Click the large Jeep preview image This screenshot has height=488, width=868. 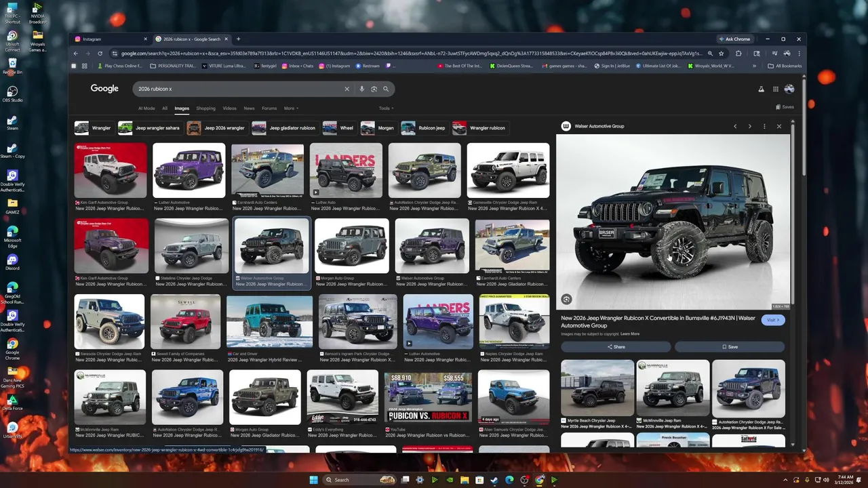(x=673, y=222)
